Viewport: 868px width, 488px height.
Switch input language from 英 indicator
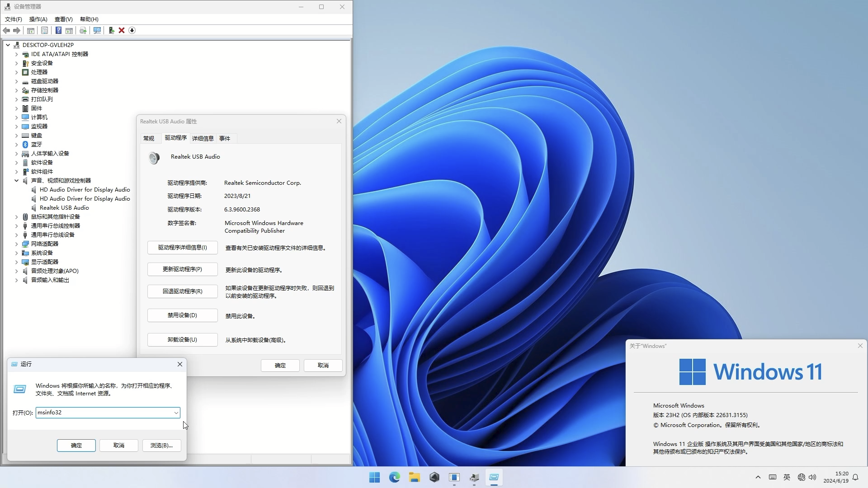(787, 477)
